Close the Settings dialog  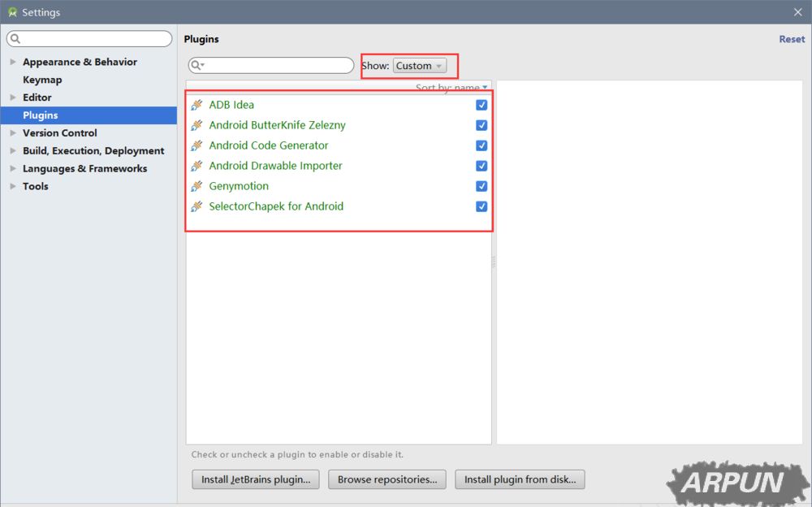[x=798, y=12]
